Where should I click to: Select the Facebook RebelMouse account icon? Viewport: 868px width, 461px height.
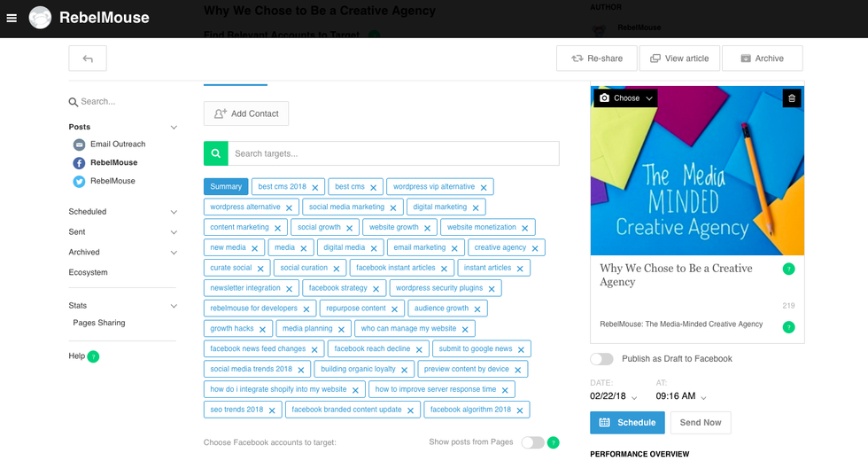79,163
